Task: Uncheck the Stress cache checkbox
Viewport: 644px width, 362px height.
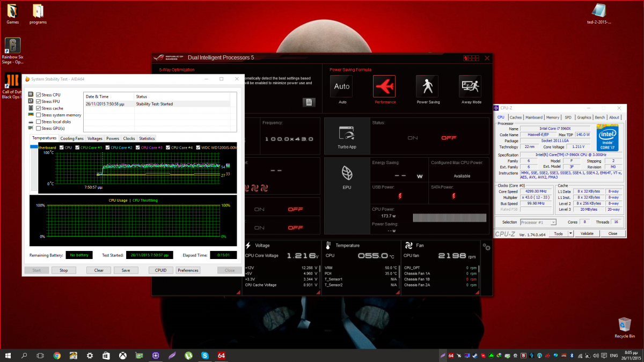Action: (39, 108)
